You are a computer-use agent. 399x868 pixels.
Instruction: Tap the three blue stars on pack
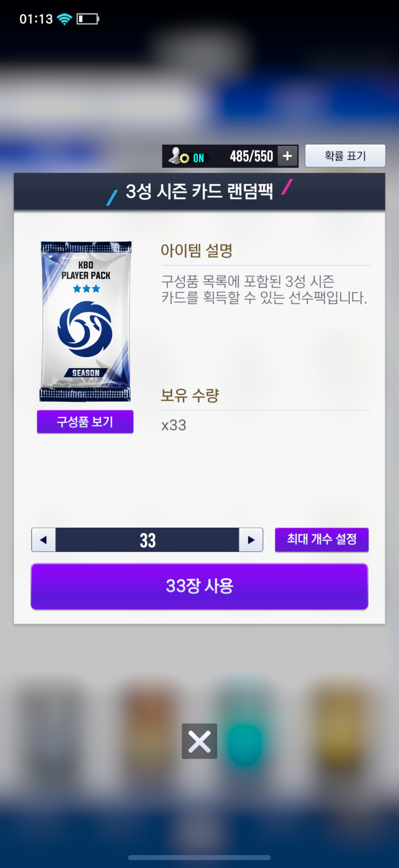tap(86, 288)
